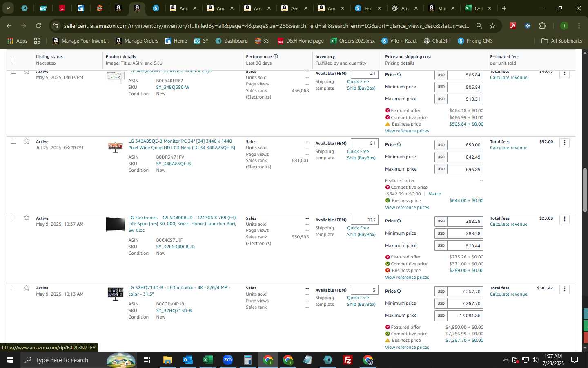Screen dimensions: 588x368
Task: Switch to the Ord... Excel browser tab
Action: click(478, 8)
